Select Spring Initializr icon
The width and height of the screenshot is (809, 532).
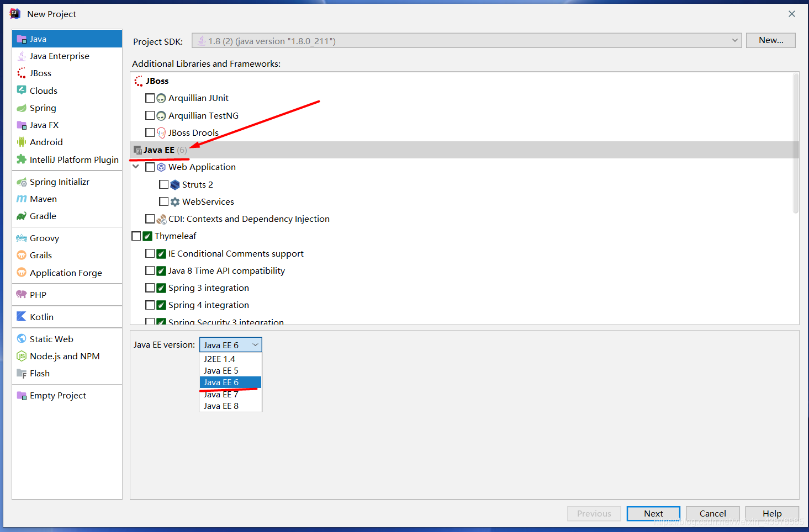22,182
